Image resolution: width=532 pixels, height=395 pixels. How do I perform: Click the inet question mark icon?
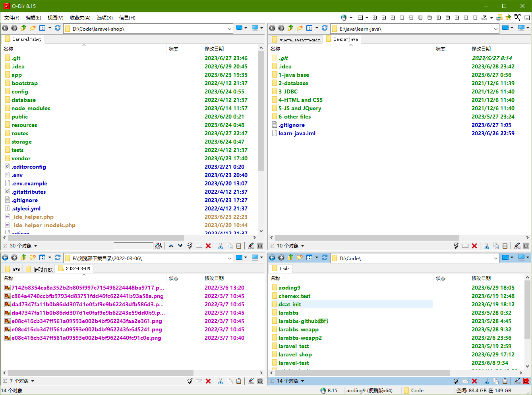click(484, 18)
